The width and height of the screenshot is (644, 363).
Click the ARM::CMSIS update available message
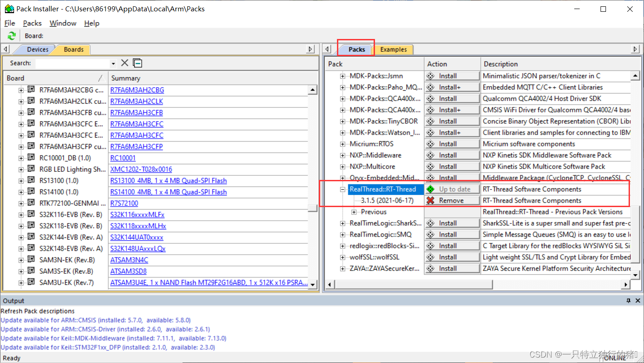point(96,320)
